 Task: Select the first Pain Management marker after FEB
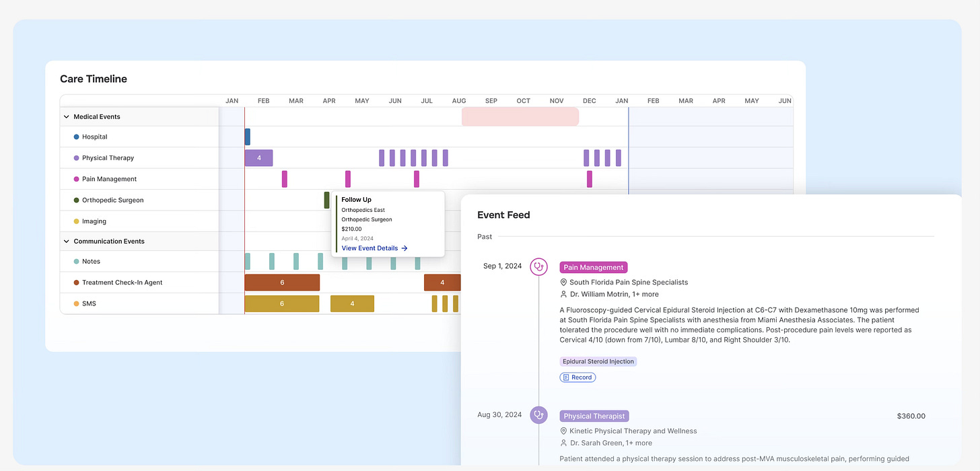point(285,179)
